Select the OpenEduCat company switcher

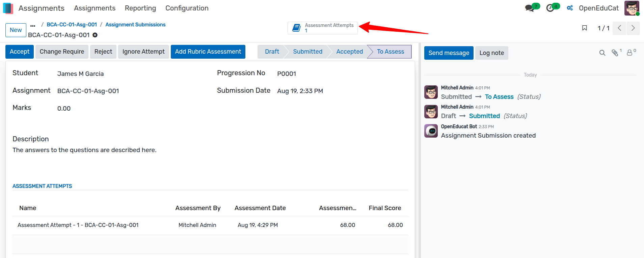[599, 8]
